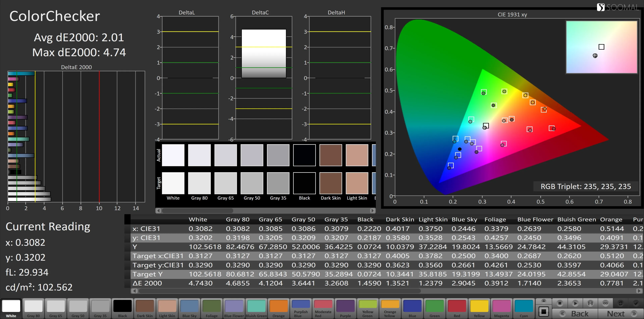The height and width of the screenshot is (319, 644).
Task: Click the read series bracket icon
Action: [x=590, y=303]
